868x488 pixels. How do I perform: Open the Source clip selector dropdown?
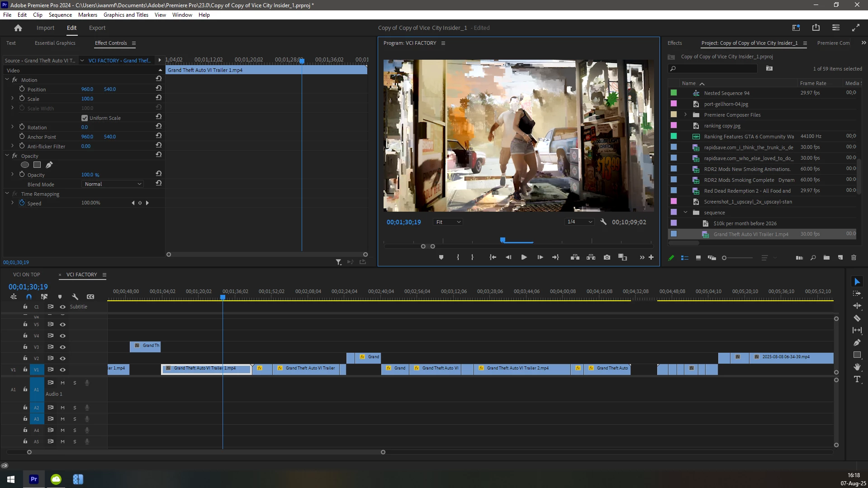click(x=82, y=61)
